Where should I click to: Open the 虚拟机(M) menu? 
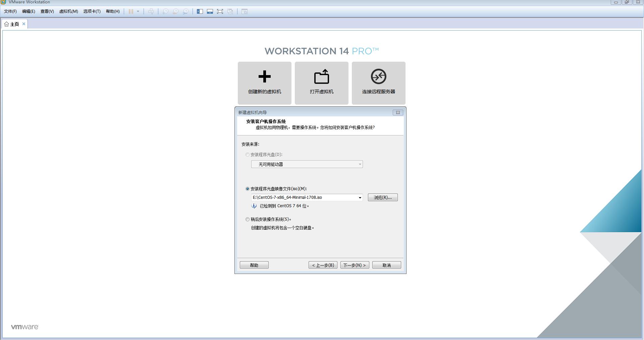pos(68,11)
